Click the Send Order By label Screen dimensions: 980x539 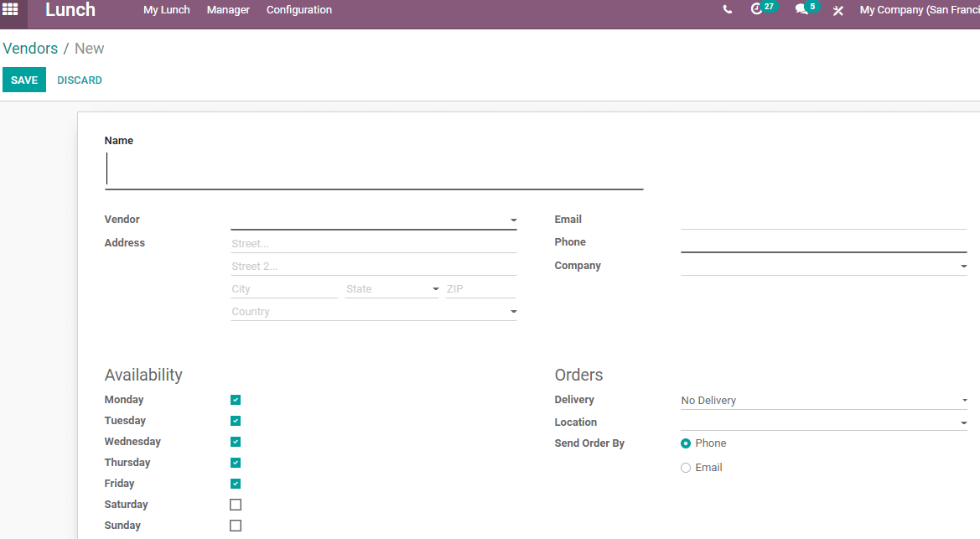589,443
